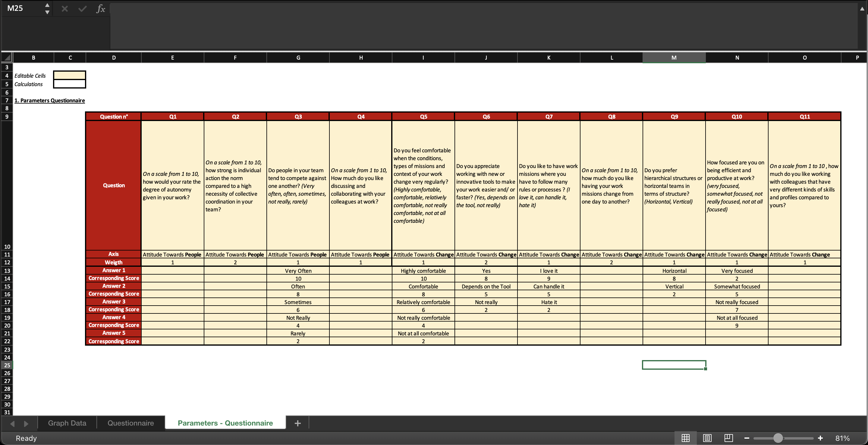868x445 pixels.
Task: Click the Hate it answer cell
Action: [549, 302]
